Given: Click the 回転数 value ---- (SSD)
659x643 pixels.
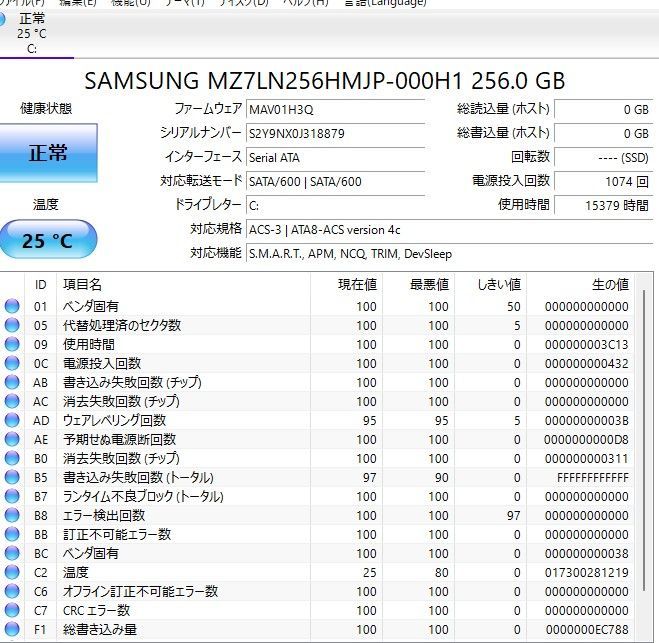Looking at the screenshot, I should [604, 158].
